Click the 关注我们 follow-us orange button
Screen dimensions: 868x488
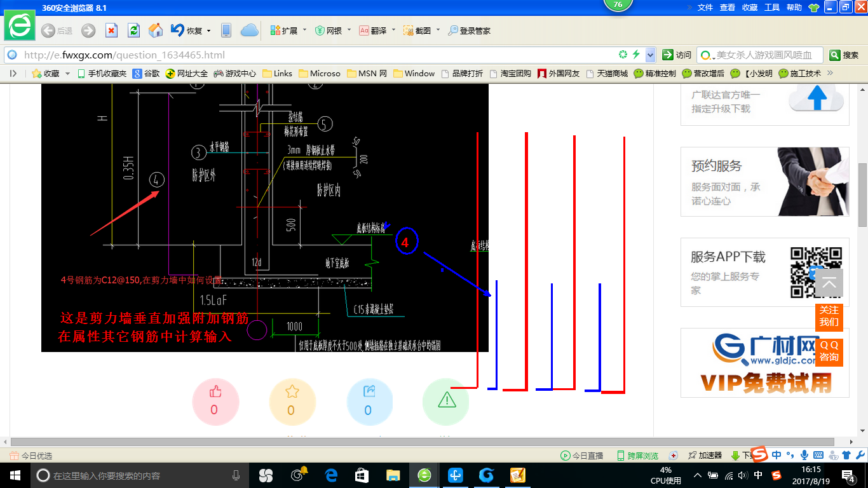(x=829, y=316)
